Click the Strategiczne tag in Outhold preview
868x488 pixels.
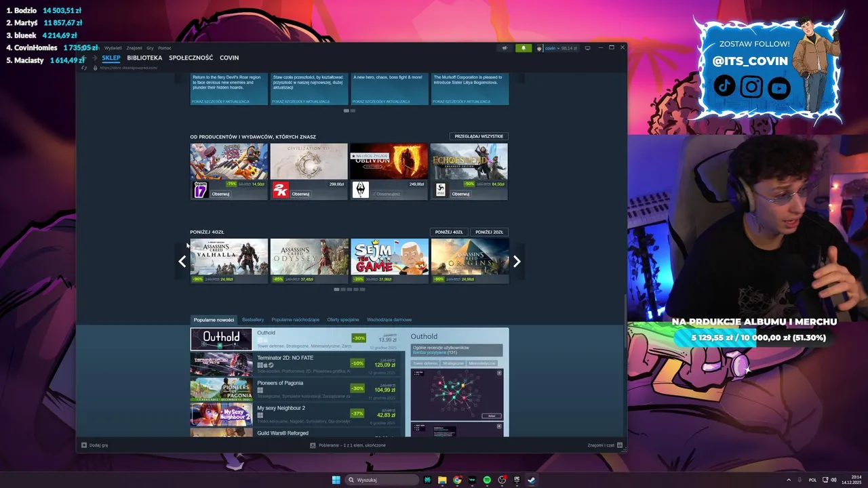[x=453, y=363]
